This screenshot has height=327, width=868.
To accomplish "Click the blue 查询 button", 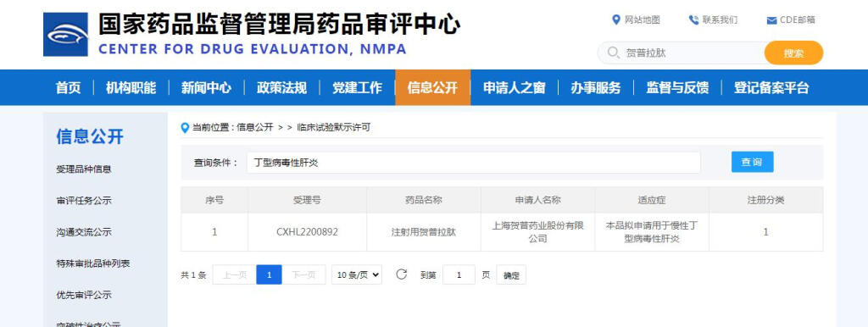I will 752,162.
